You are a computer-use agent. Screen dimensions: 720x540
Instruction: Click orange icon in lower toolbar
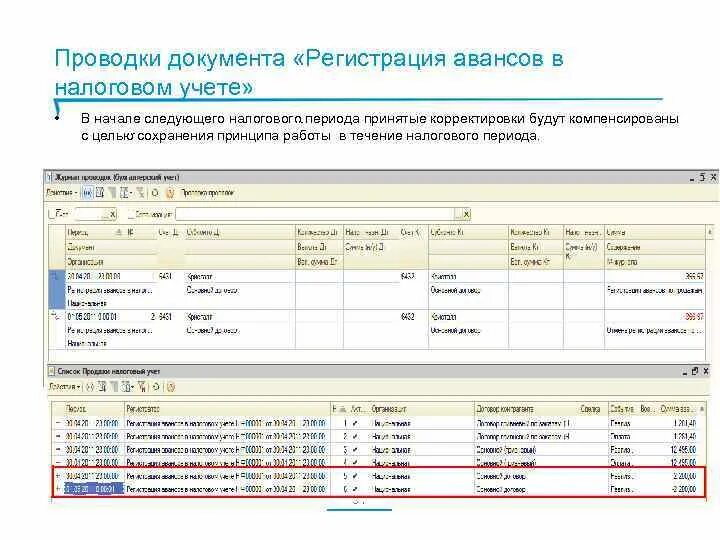pos(171,387)
